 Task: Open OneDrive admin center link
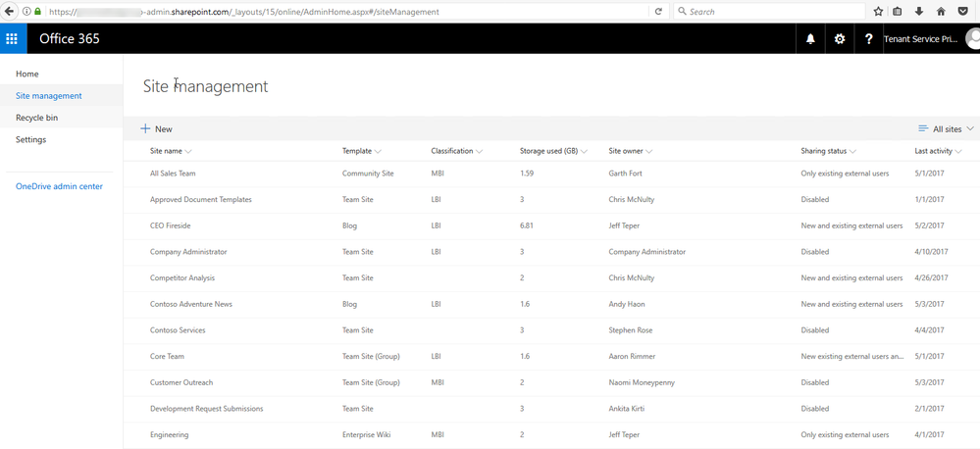click(x=60, y=186)
